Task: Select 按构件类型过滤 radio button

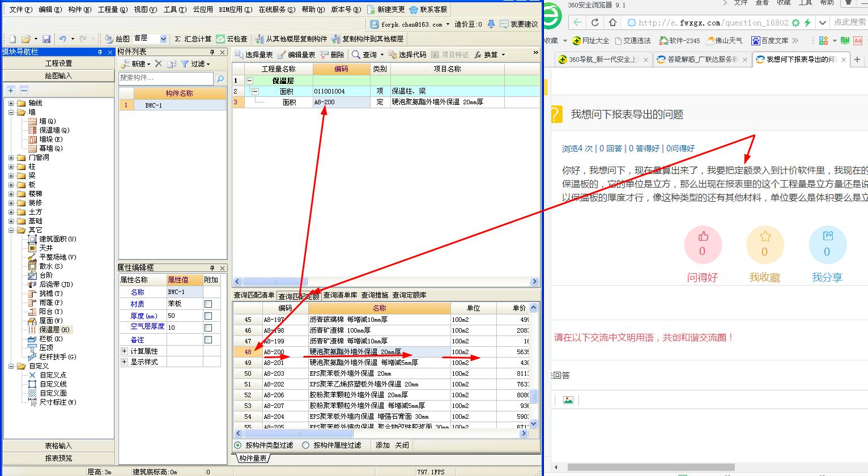Action: tap(238, 445)
